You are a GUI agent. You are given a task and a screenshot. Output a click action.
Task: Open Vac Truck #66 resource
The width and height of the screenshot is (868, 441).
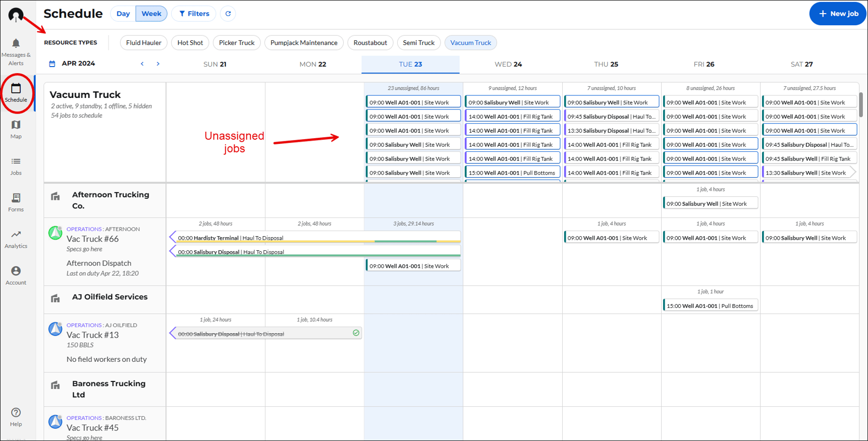92,239
